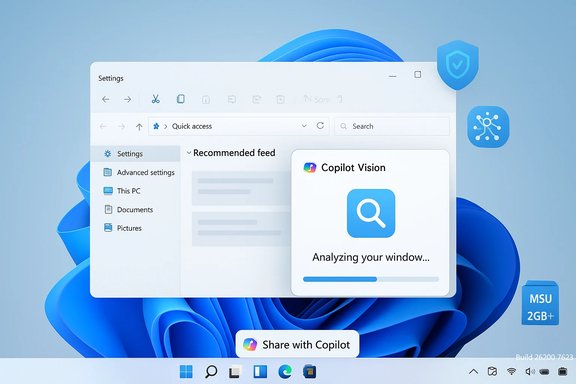Click the Analyzing your window progress bar

pyautogui.click(x=371, y=279)
